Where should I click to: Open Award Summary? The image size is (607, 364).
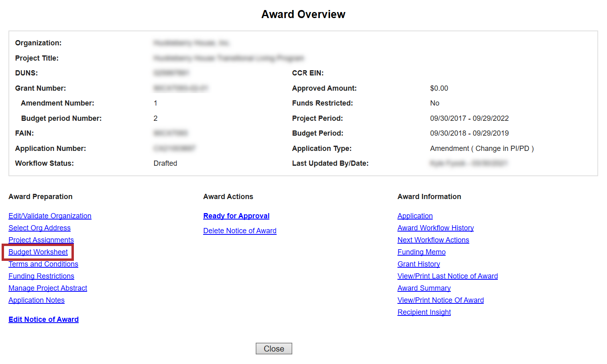tap(424, 288)
